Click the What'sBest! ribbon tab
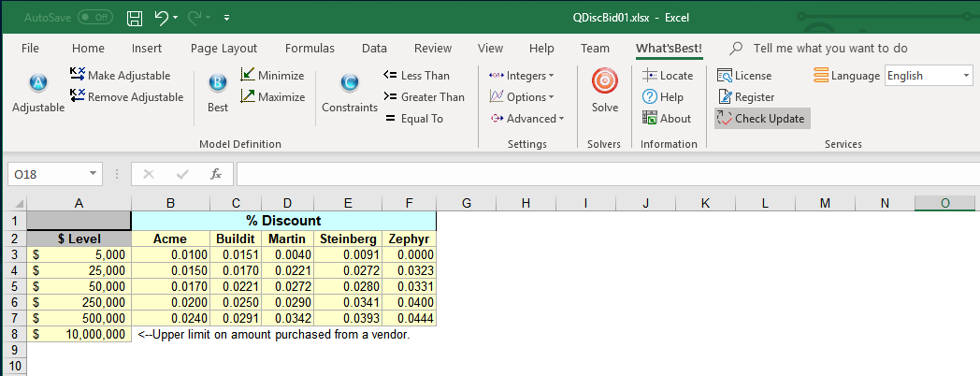Image resolution: width=980 pixels, height=376 pixels. point(669,49)
